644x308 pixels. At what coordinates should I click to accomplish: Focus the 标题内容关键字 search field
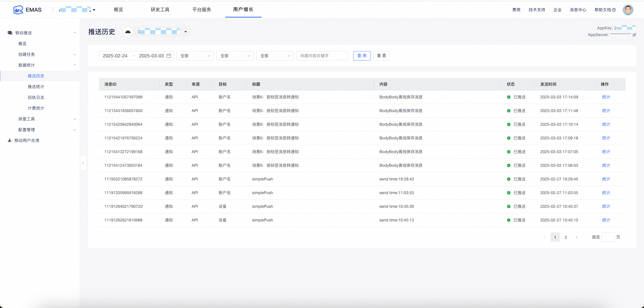322,56
